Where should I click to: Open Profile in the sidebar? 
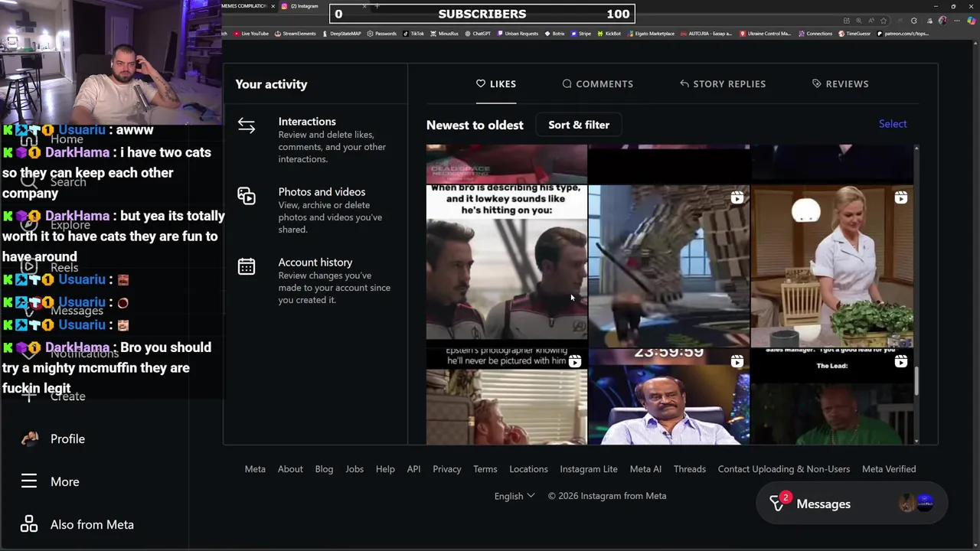[67, 439]
